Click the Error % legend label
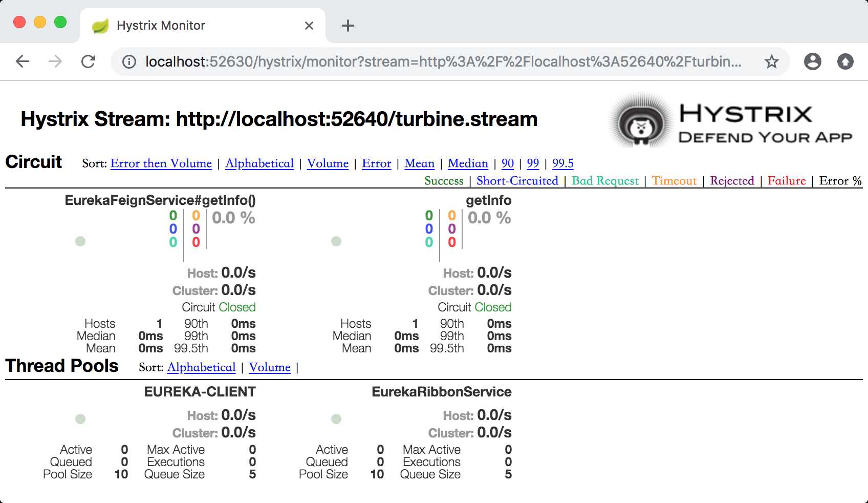Image resolution: width=868 pixels, height=503 pixels. (840, 181)
